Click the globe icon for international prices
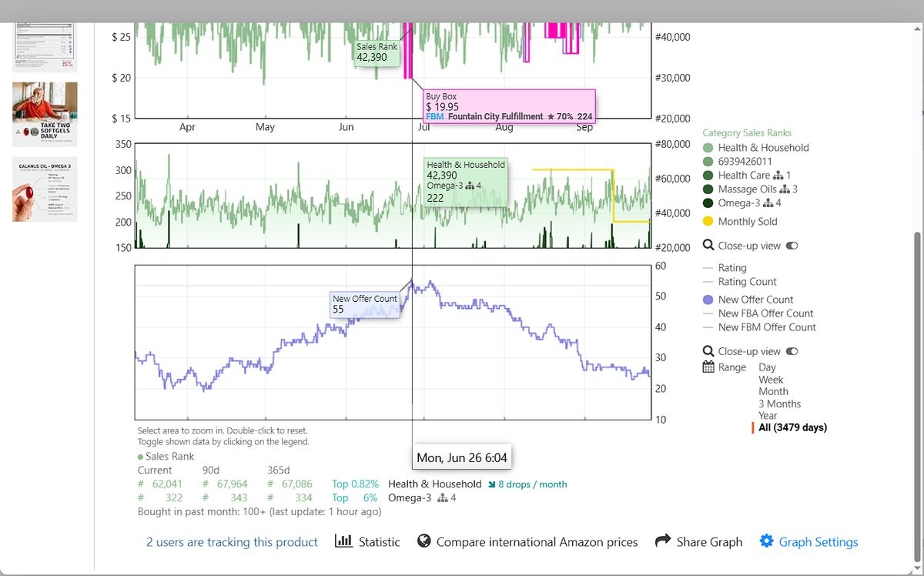 pyautogui.click(x=423, y=541)
